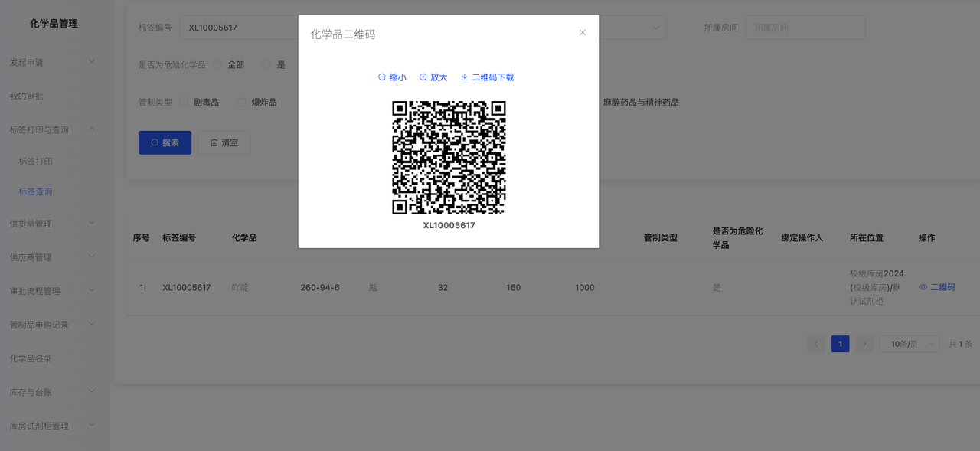Open the 10条/页 page size dropdown
Image resolution: width=980 pixels, height=451 pixels.
click(909, 345)
